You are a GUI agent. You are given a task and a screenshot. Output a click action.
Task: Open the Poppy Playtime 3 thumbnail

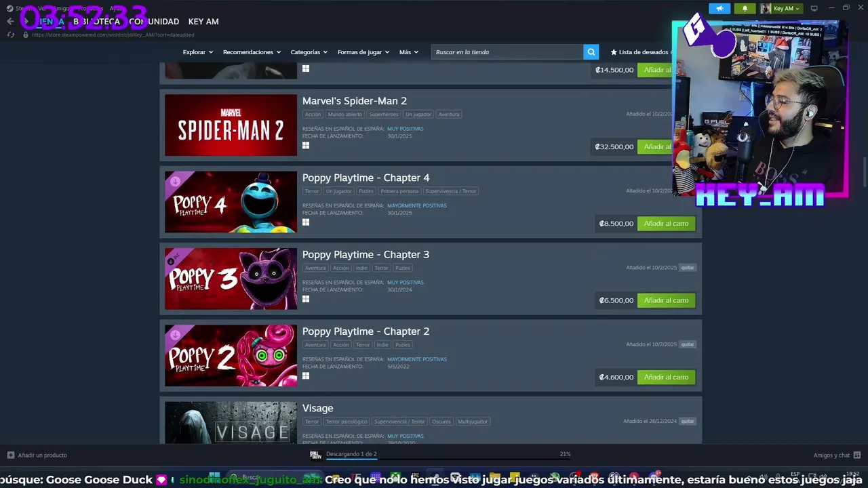point(231,279)
